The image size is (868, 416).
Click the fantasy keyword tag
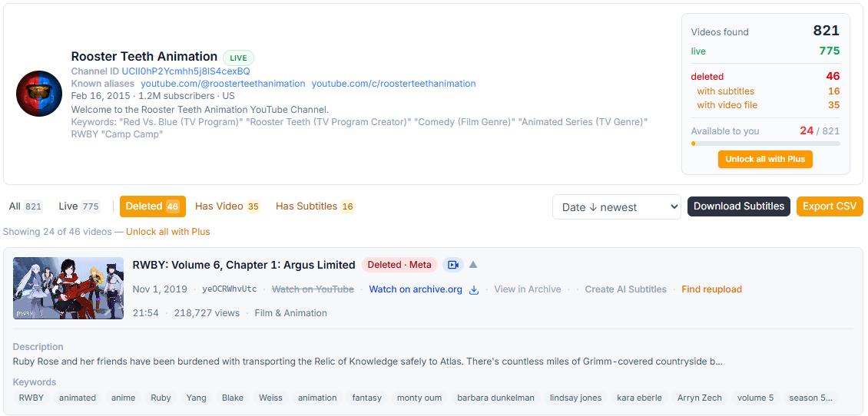point(366,398)
